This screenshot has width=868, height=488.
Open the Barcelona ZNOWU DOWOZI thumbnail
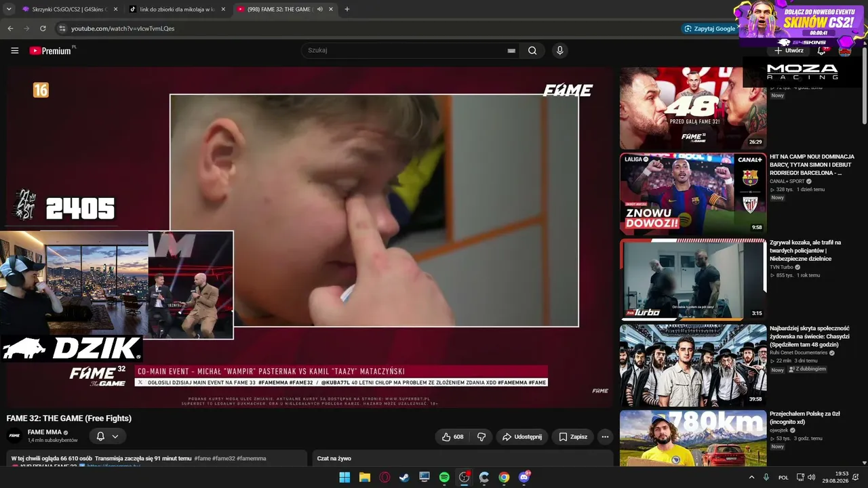(x=693, y=194)
